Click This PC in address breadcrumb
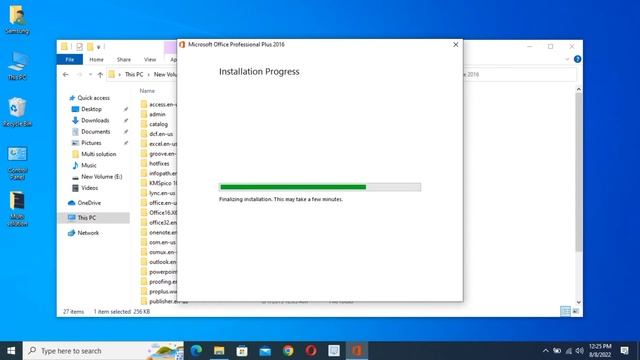The height and width of the screenshot is (360, 640). pyautogui.click(x=134, y=75)
